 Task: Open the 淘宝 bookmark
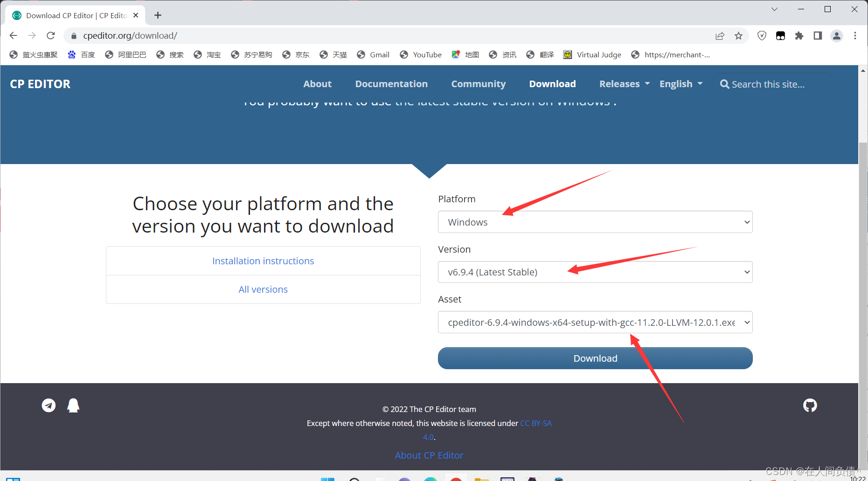coord(208,55)
